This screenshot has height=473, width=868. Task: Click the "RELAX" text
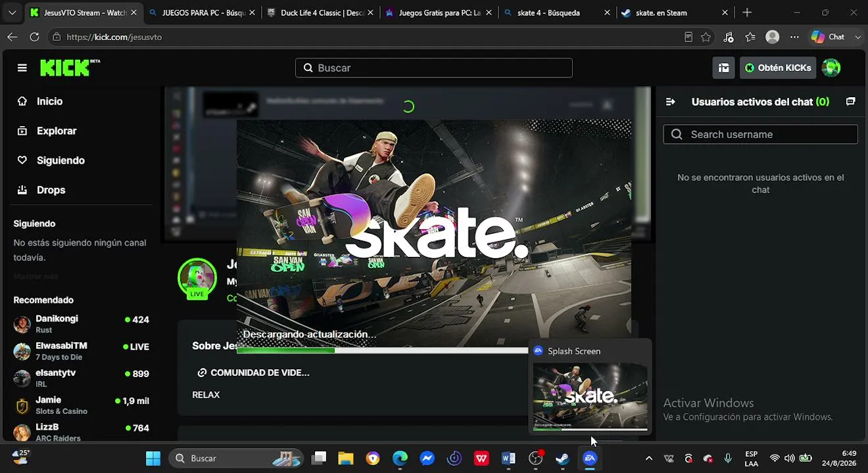coord(206,395)
